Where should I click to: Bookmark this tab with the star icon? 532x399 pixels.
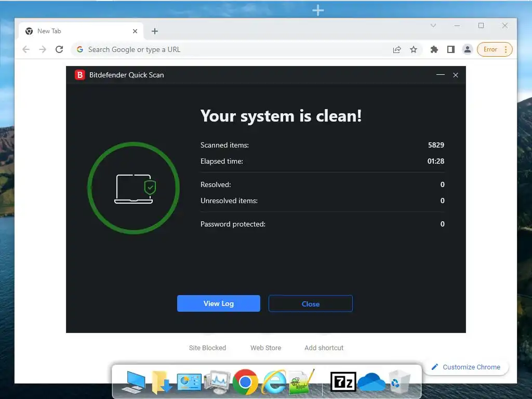click(413, 49)
